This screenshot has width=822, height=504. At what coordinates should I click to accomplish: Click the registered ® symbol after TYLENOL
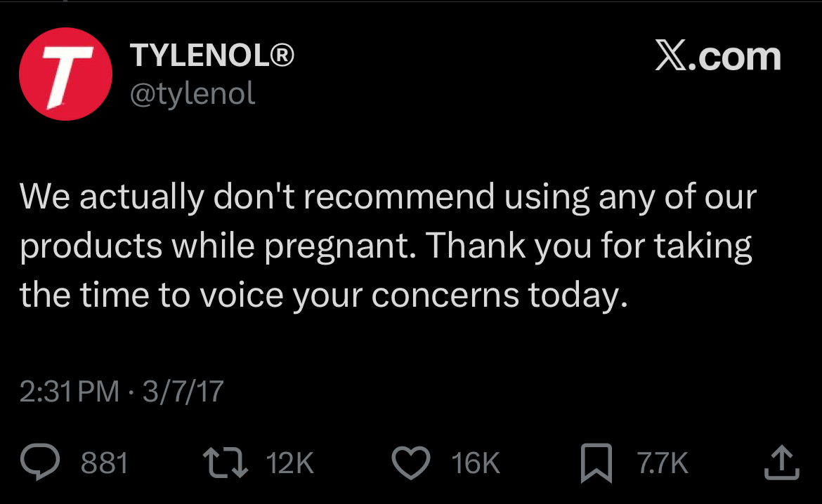282,55
